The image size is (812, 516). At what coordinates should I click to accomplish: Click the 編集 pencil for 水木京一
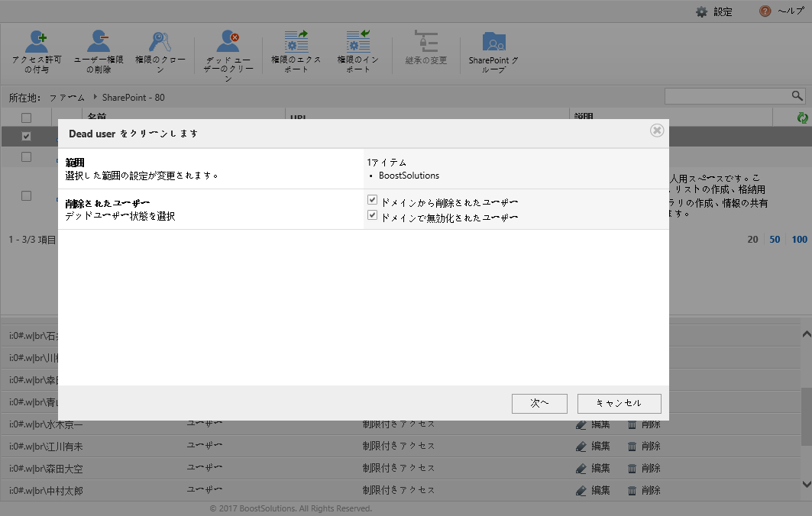[x=581, y=424]
